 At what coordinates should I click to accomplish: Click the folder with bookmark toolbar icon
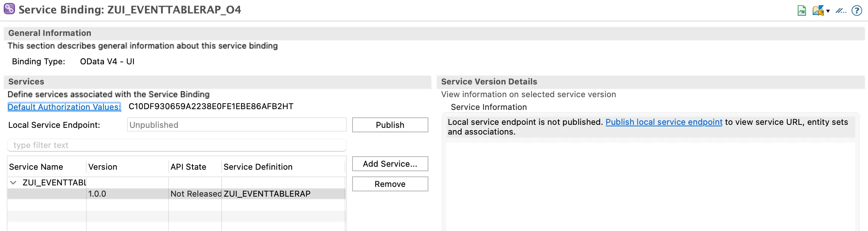818,10
